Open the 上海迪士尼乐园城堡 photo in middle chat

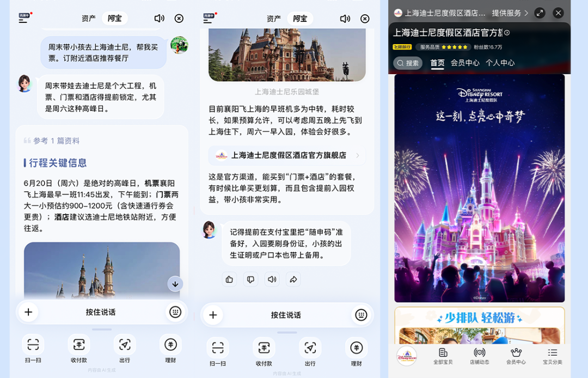pos(287,55)
